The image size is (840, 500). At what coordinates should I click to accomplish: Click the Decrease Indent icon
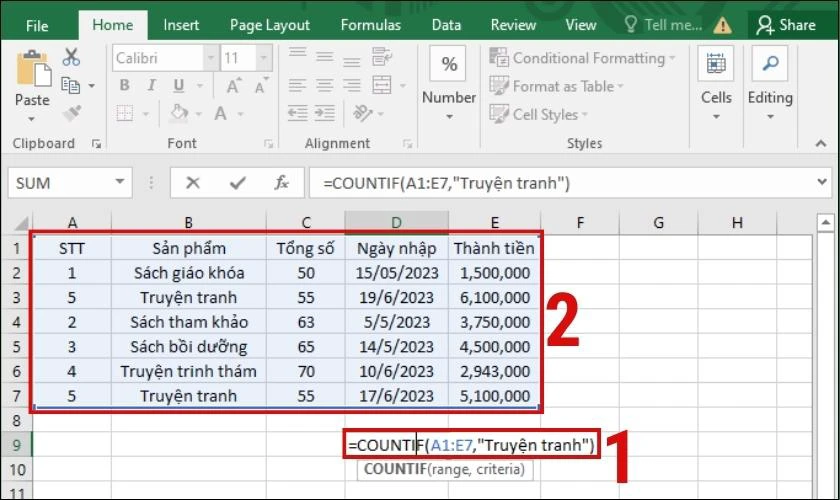pyautogui.click(x=298, y=113)
